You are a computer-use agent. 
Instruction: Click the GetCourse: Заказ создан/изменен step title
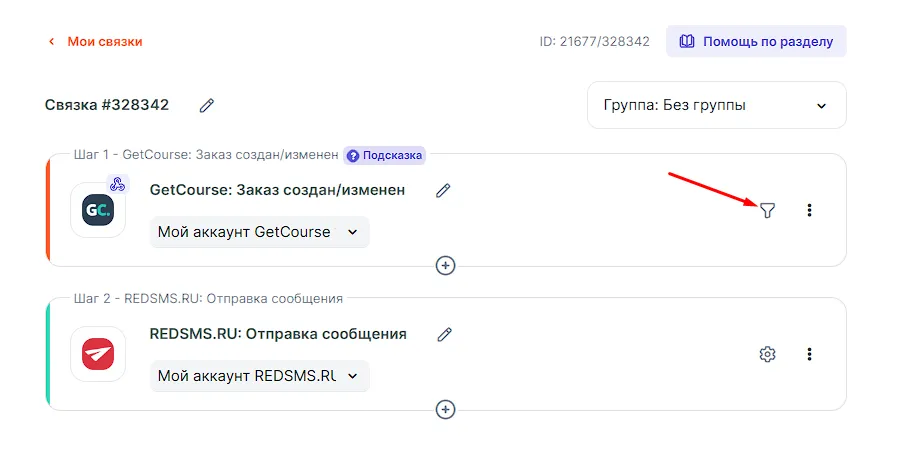click(x=277, y=190)
